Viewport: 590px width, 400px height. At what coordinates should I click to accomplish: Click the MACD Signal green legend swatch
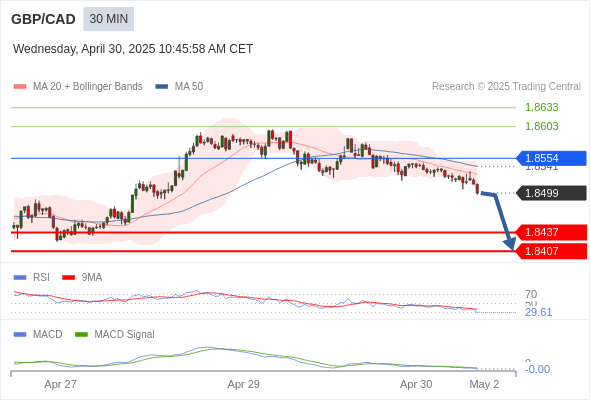tap(81, 334)
